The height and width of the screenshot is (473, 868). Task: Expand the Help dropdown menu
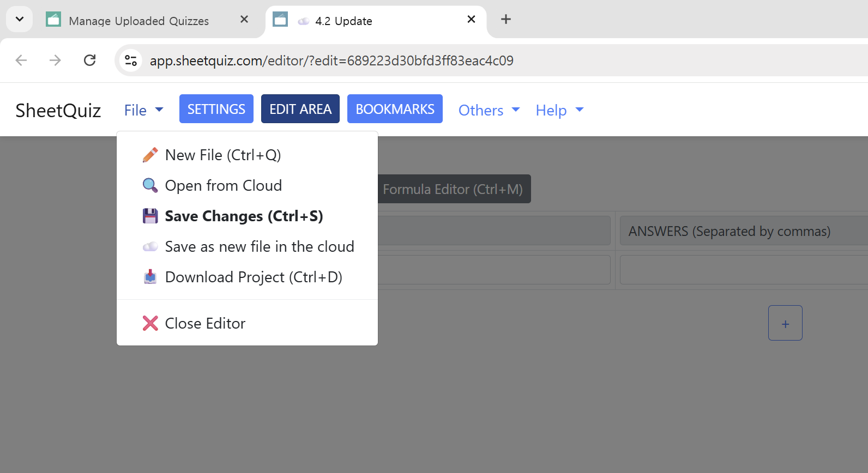pyautogui.click(x=559, y=110)
